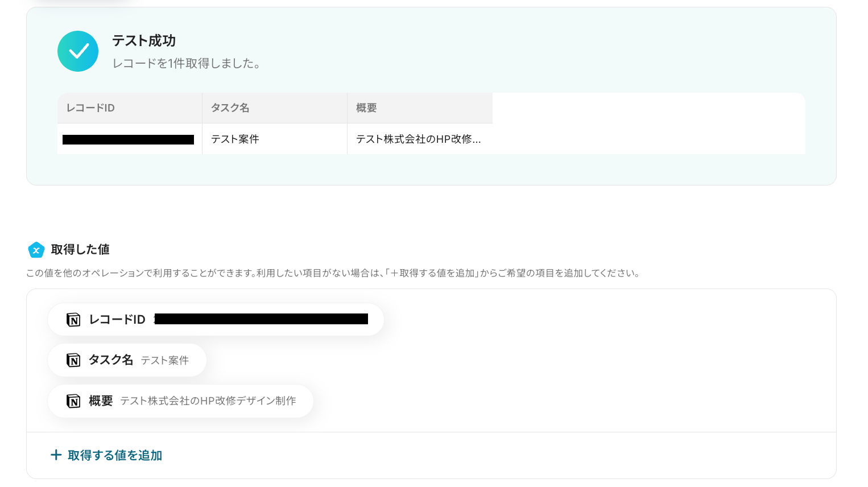Click the Notion icon in the タスク名 chip

[73, 360]
